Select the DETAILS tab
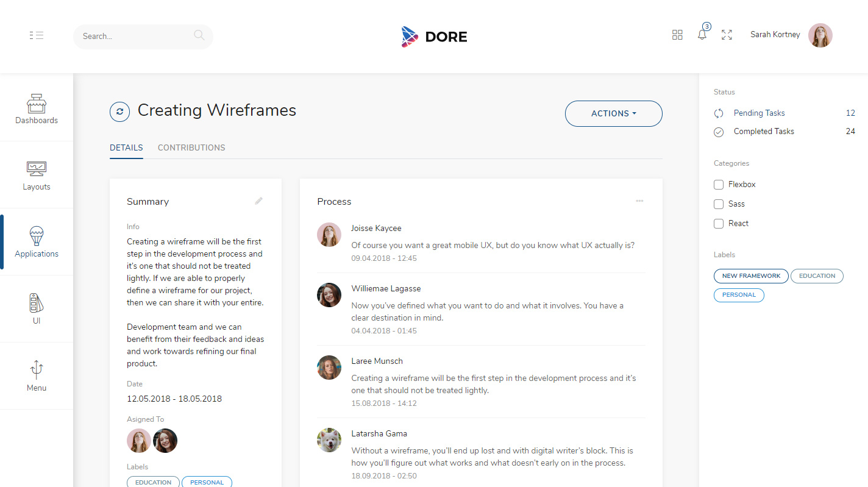This screenshot has width=868, height=487. coord(126,148)
